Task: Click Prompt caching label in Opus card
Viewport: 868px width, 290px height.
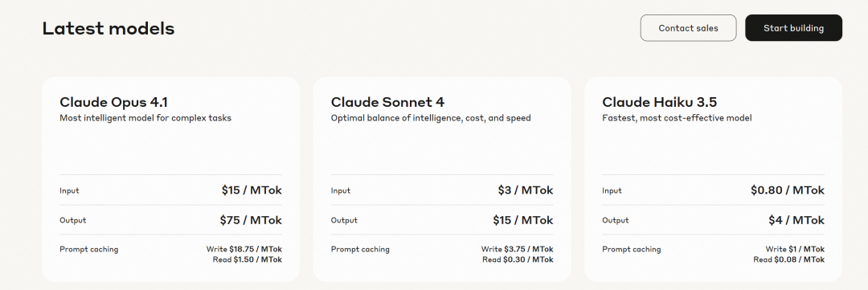Action: tap(88, 250)
